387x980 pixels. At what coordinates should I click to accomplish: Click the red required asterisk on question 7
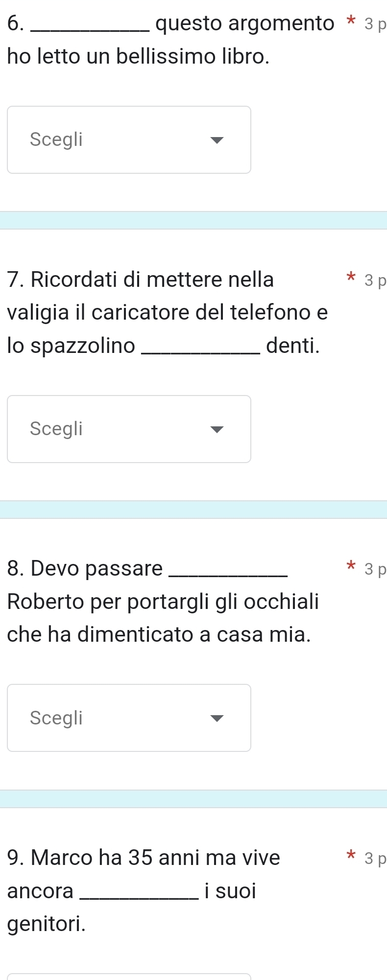tap(350, 279)
